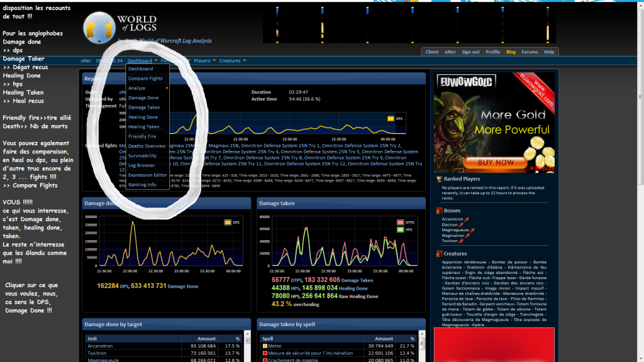Click the BUY NOW button in the ad
Screen dimensions: 644x362
pyautogui.click(x=496, y=163)
